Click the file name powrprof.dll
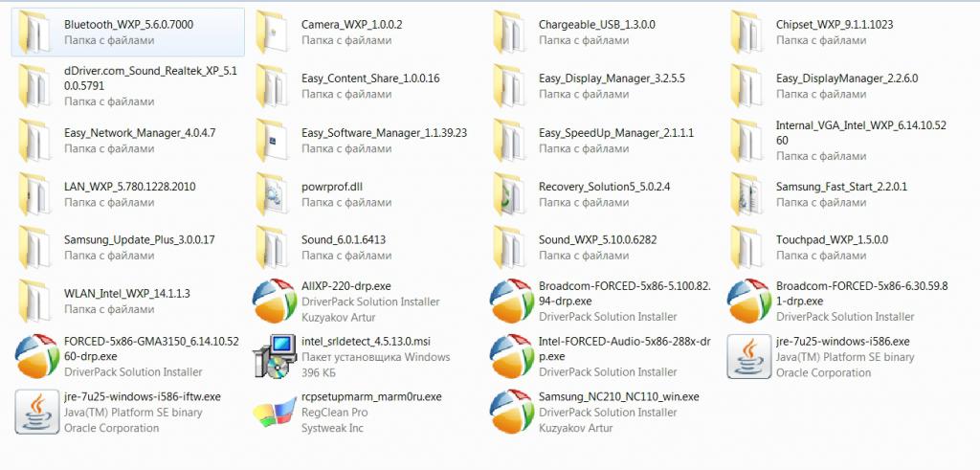The width and height of the screenshot is (980, 470). [331, 187]
